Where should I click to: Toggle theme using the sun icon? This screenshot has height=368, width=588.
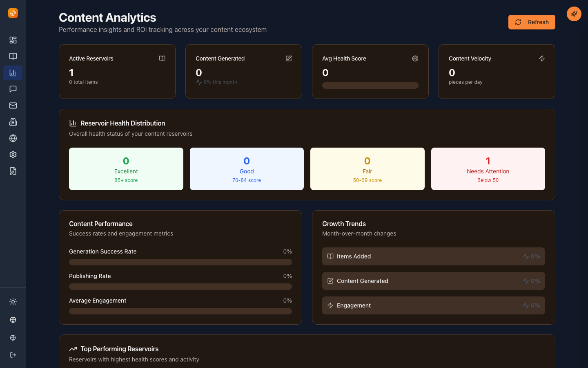pyautogui.click(x=13, y=302)
